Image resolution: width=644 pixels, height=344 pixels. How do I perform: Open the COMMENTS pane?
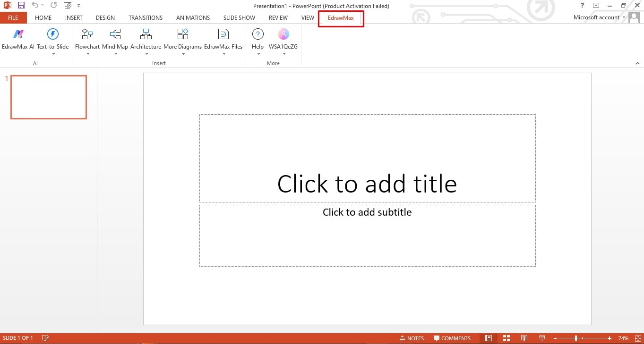(453, 338)
